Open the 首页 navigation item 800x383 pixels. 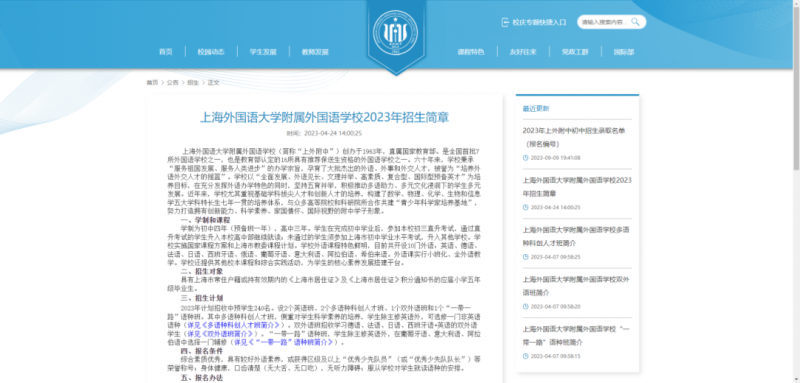click(x=166, y=52)
